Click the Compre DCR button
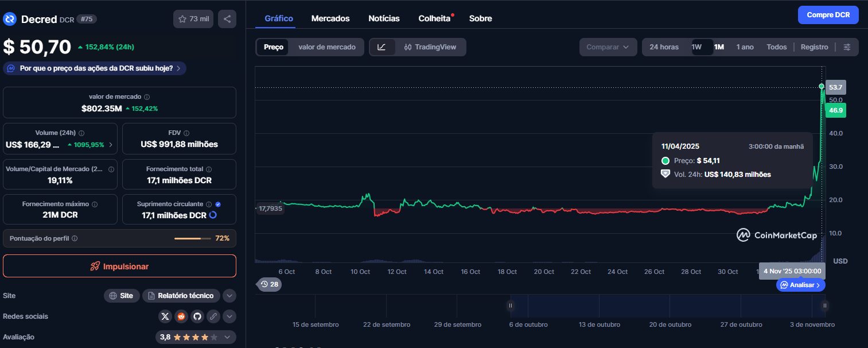This screenshot has height=348, width=868. point(828,14)
